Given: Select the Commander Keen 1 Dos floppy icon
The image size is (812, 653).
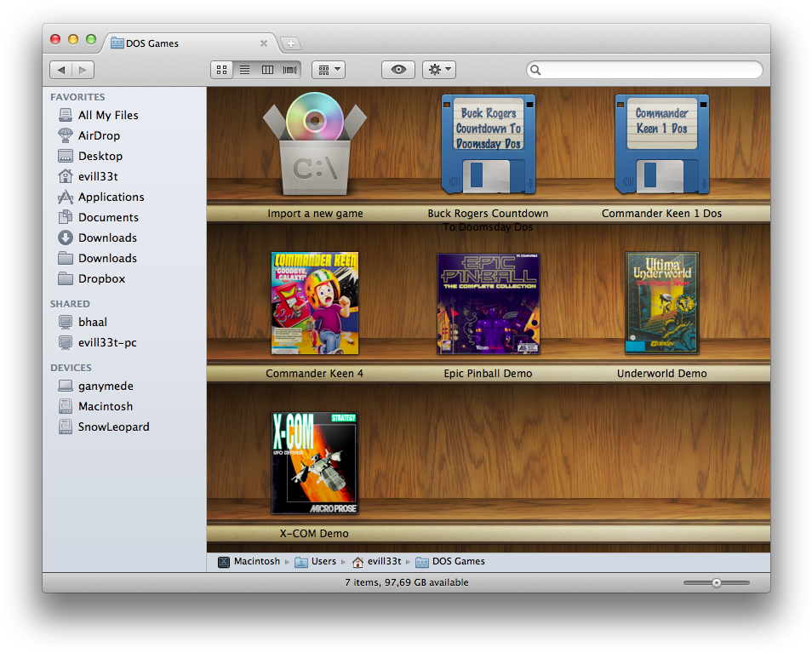Looking at the screenshot, I should click(662, 144).
